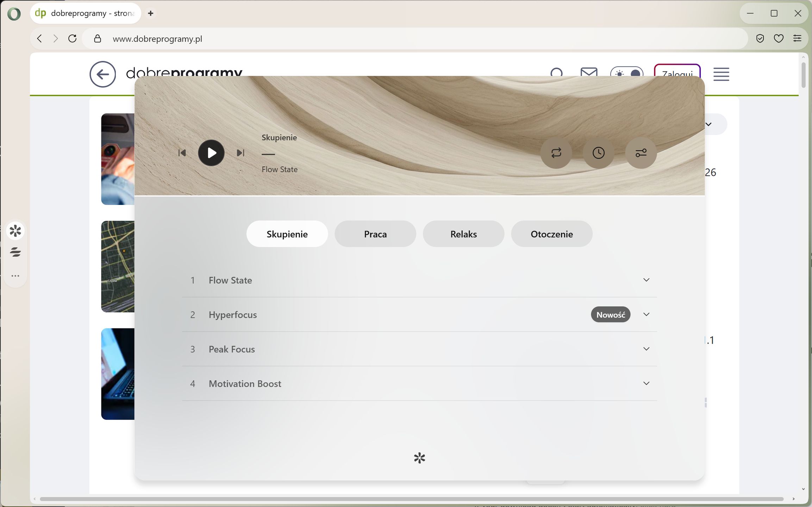Open the sleep timer clock icon
The image size is (812, 507).
click(599, 153)
